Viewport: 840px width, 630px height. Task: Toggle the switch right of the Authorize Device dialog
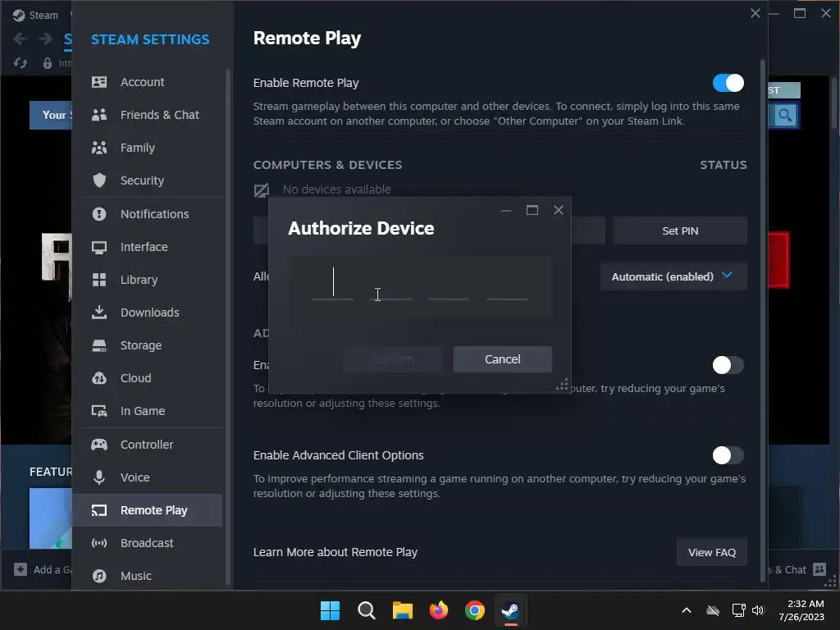coord(728,365)
